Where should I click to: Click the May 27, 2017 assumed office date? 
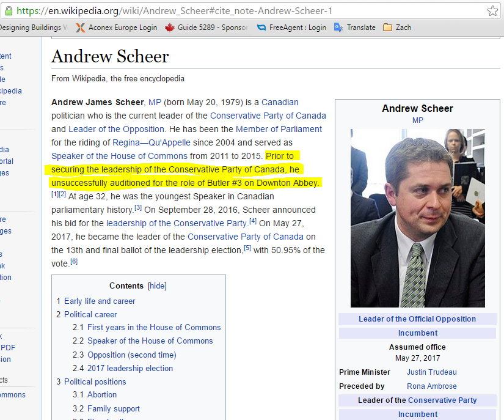pyautogui.click(x=417, y=358)
